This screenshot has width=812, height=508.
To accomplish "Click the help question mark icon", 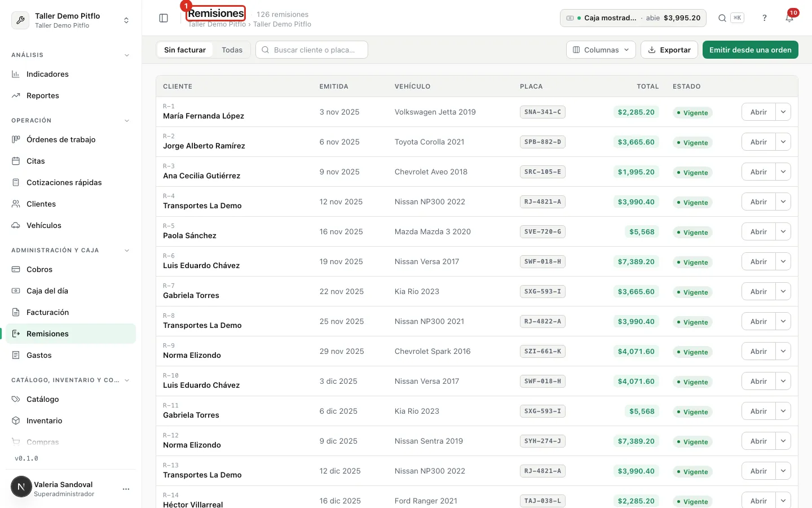I will tap(765, 18).
